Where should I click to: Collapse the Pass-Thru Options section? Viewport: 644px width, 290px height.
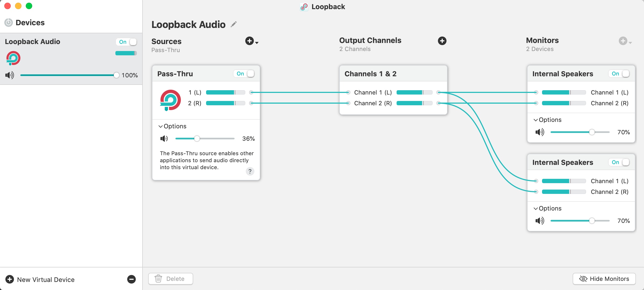click(x=172, y=126)
